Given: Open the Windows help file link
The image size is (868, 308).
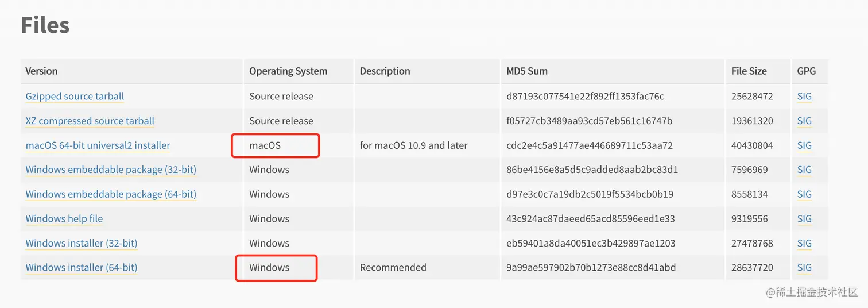Looking at the screenshot, I should click(x=64, y=219).
